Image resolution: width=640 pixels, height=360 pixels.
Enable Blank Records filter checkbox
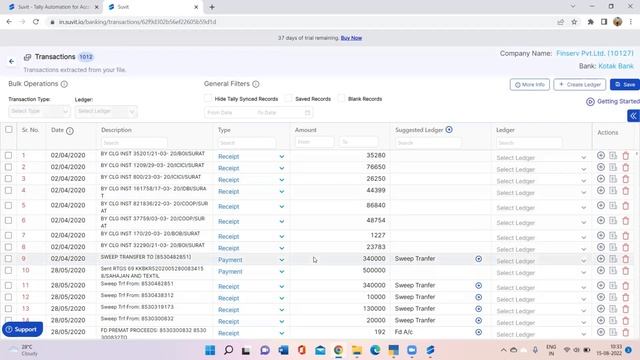pos(341,98)
